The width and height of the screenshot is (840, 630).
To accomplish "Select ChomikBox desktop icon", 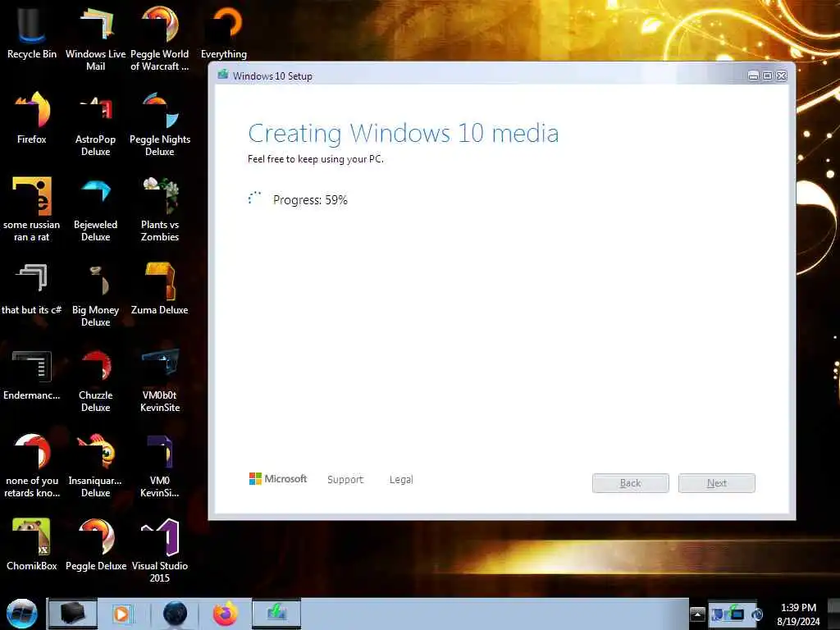I will (32, 544).
